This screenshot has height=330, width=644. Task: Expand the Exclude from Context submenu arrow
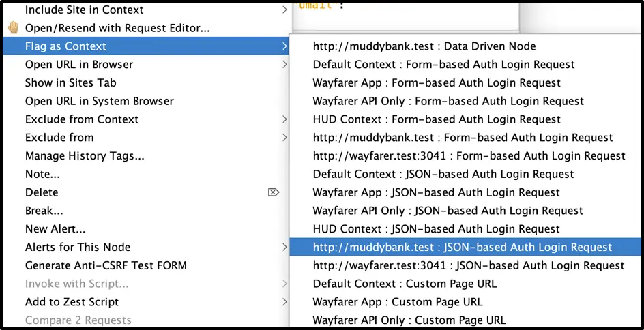tap(284, 119)
